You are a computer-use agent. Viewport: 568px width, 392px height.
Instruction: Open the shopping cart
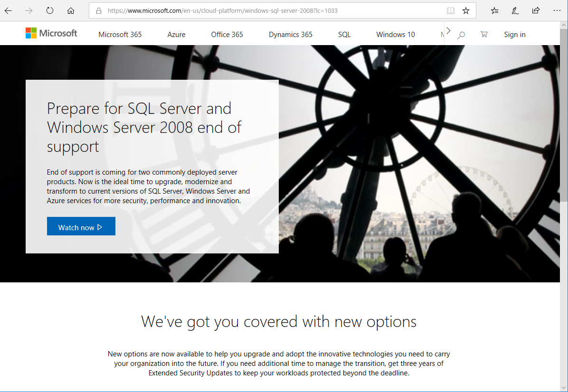pos(484,34)
